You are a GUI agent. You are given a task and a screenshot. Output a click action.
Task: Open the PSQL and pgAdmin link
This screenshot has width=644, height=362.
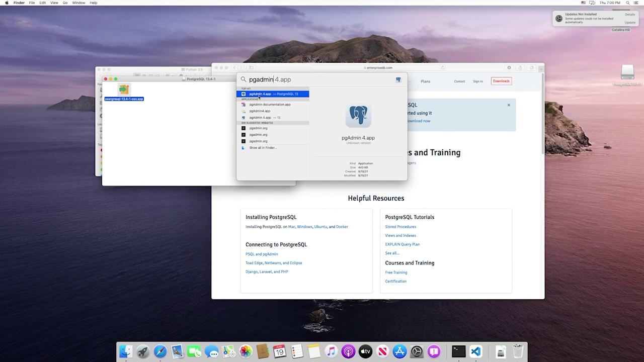[262, 254]
